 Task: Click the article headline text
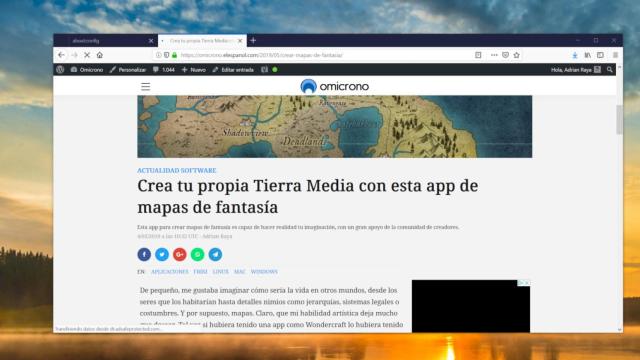[308, 196]
